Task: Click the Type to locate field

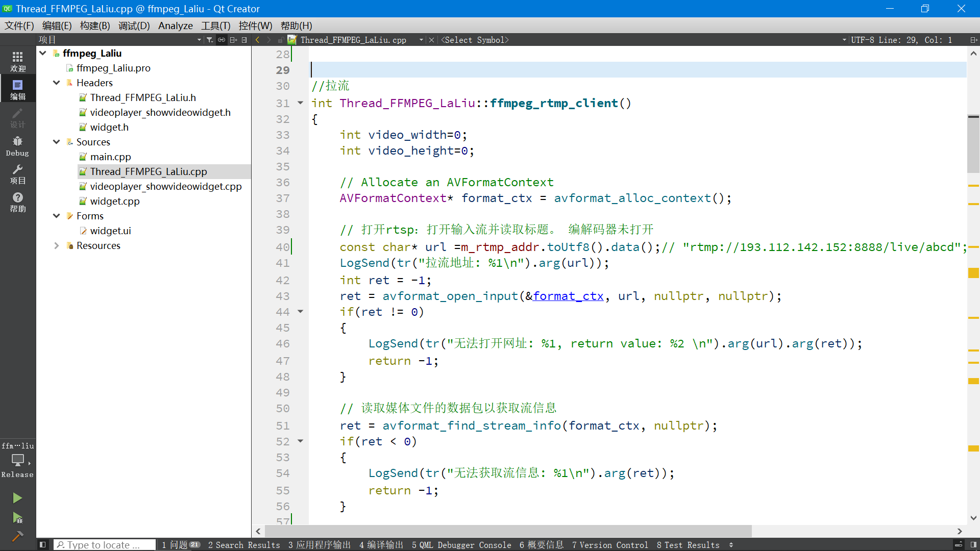Action: pyautogui.click(x=105, y=545)
